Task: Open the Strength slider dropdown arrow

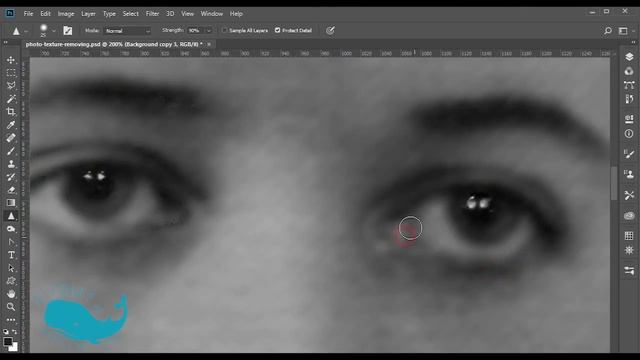Action: tap(209, 31)
